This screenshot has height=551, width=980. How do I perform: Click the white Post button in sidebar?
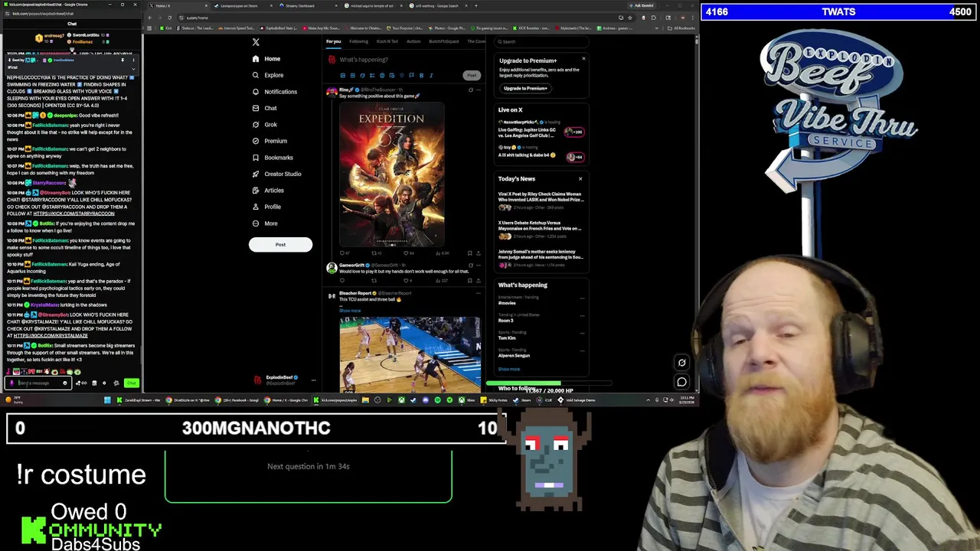[x=280, y=244]
